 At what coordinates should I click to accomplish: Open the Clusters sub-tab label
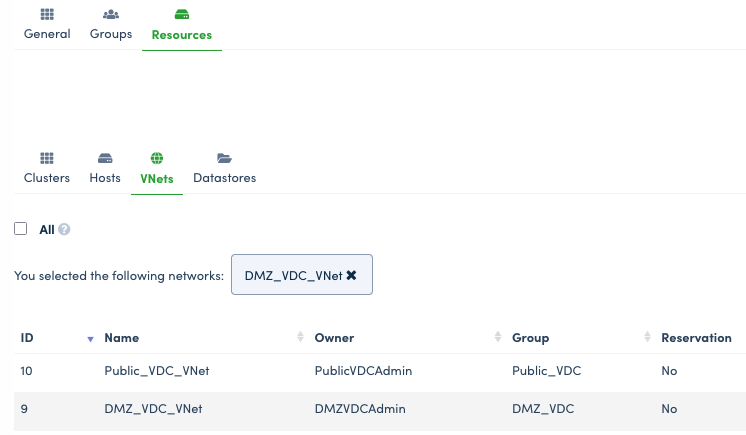[x=47, y=178]
